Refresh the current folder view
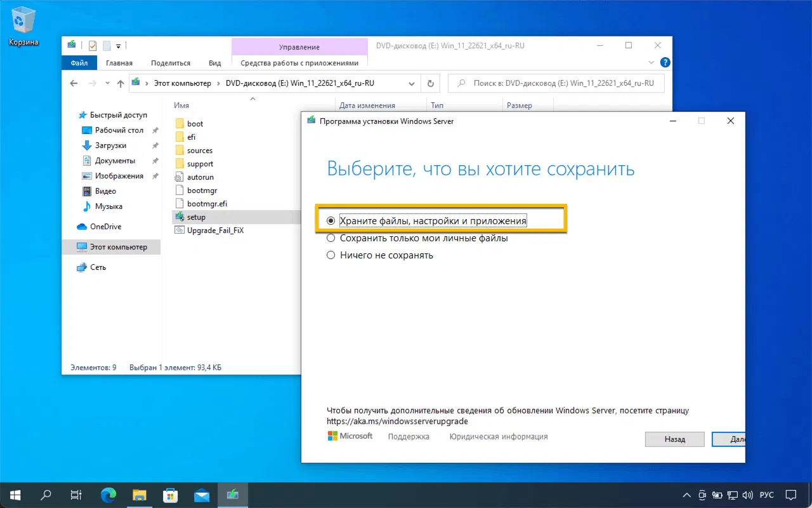The height and width of the screenshot is (508, 812). (x=431, y=83)
